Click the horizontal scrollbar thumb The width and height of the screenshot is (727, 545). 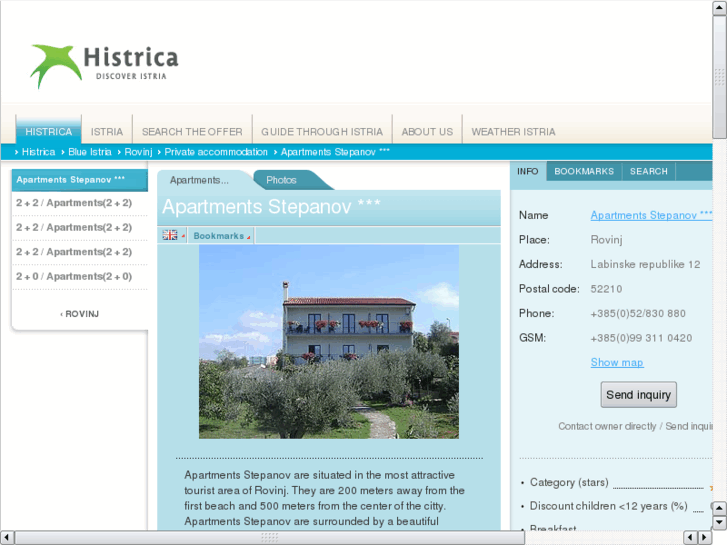point(270,538)
